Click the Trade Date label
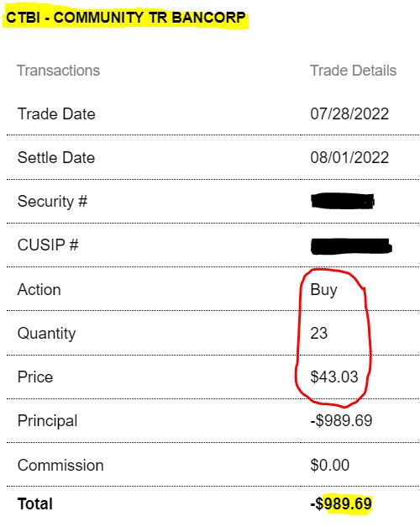420x527 pixels. click(56, 114)
